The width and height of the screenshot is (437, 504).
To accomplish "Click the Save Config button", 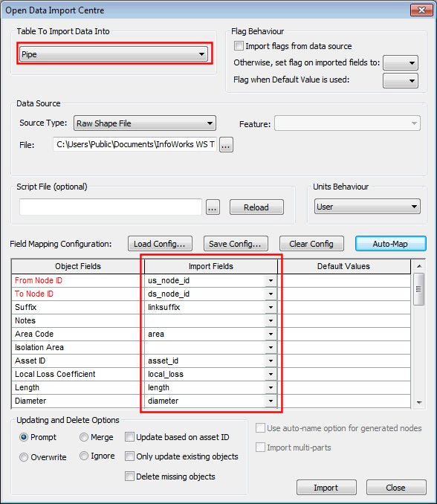I will 236,244.
